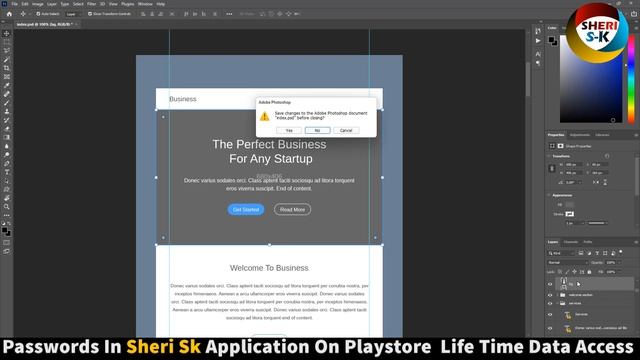Screen dimensions: 640x360
Task: Select the Hand tool
Action: 7,198
